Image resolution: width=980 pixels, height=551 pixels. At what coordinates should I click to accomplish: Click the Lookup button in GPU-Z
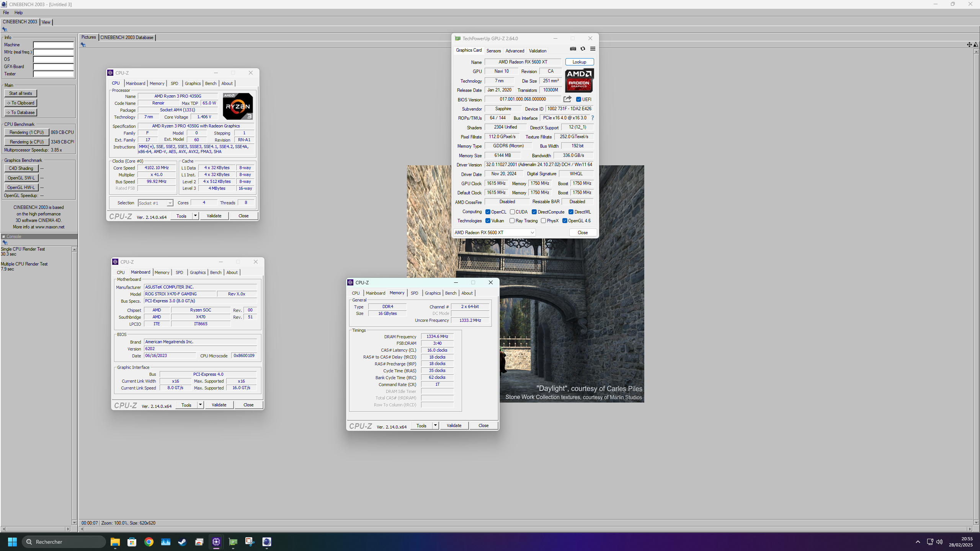pos(579,62)
